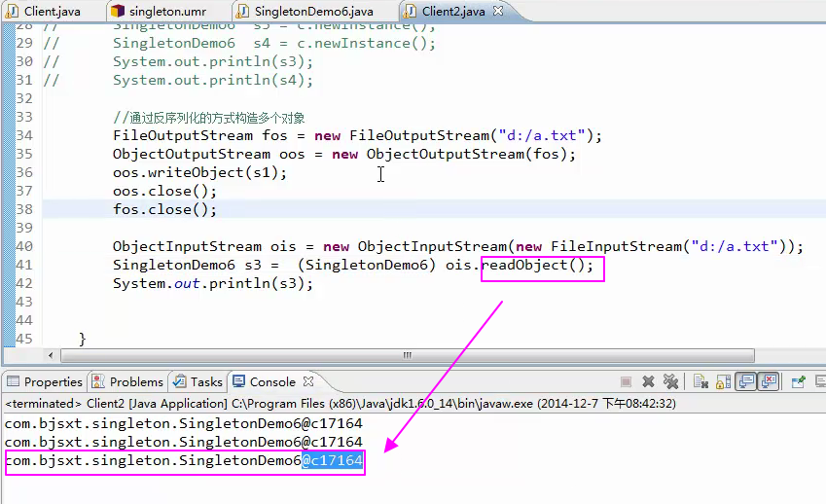Click the closing brace on line 45

pyautogui.click(x=82, y=340)
